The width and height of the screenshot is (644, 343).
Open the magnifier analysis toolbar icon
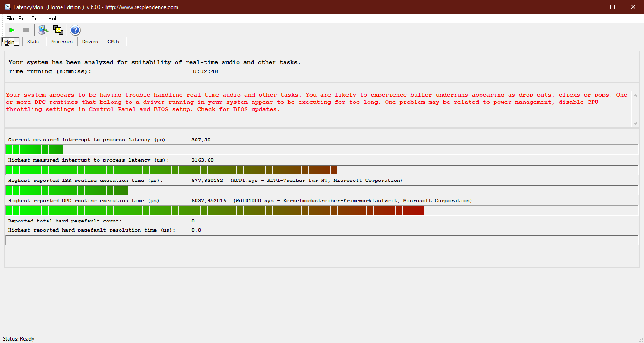click(43, 30)
